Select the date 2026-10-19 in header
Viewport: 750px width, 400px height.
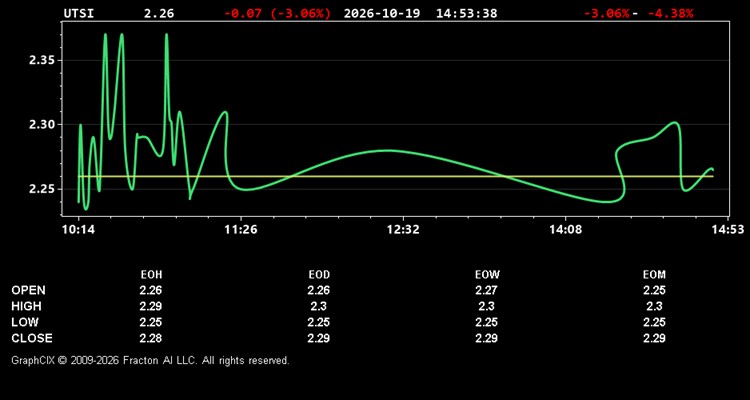point(382,13)
